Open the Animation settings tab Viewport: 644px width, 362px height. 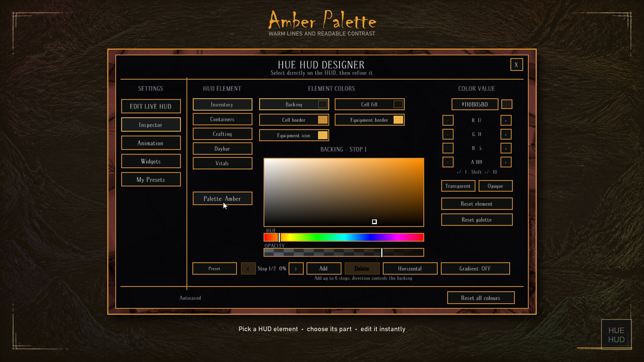(151, 143)
